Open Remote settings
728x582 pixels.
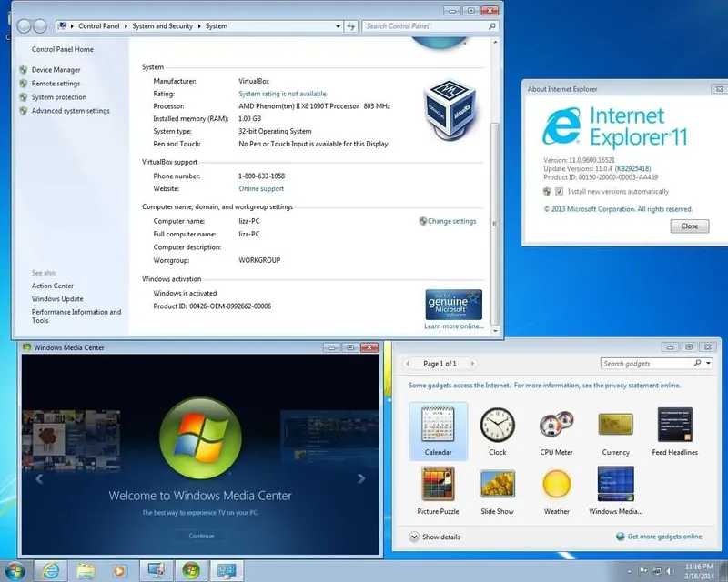click(x=56, y=84)
